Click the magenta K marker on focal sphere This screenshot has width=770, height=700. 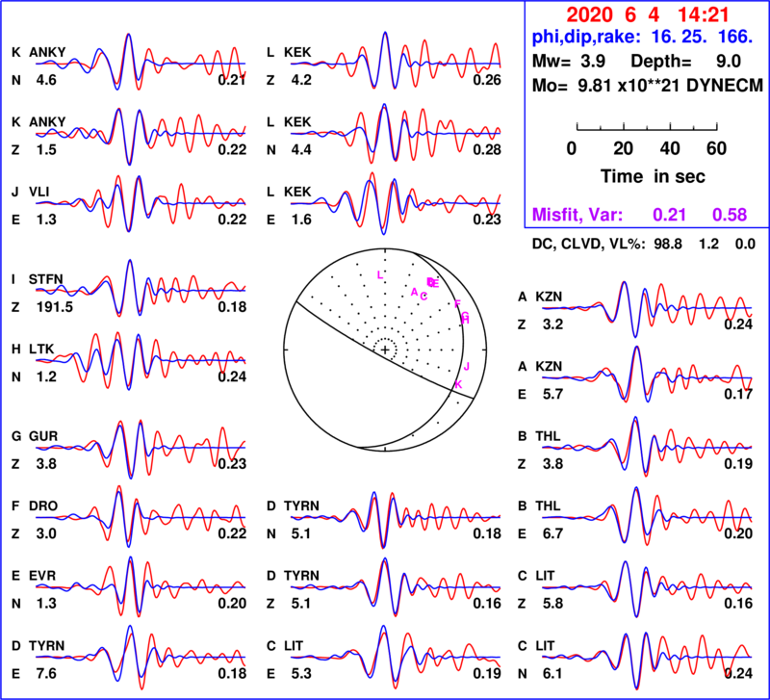[x=458, y=384]
